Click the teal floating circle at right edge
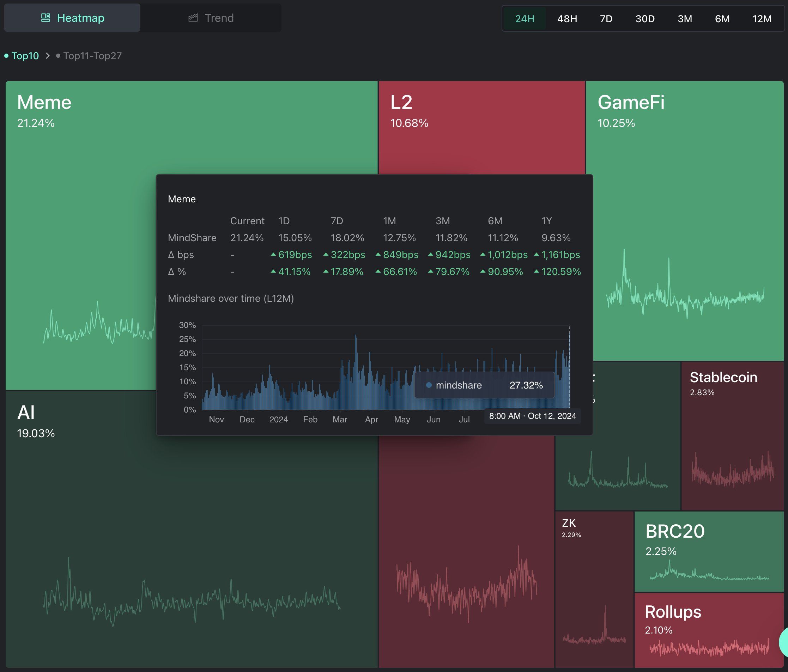Image resolution: width=788 pixels, height=672 pixels. click(783, 642)
